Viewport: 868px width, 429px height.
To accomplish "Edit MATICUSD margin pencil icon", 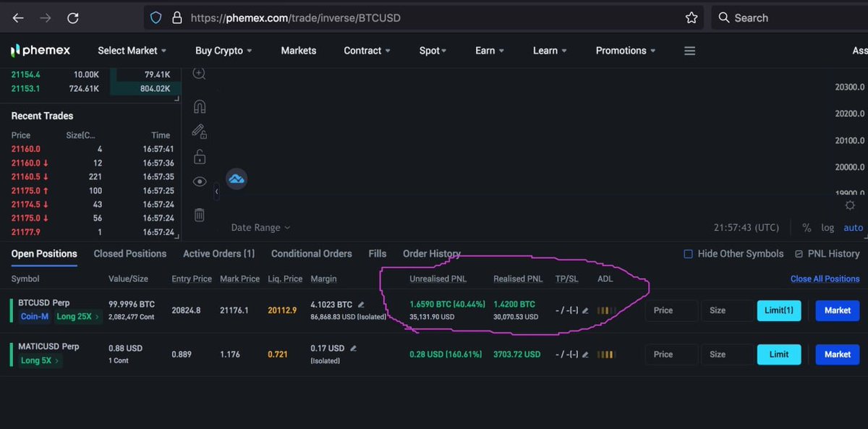I will (x=353, y=348).
